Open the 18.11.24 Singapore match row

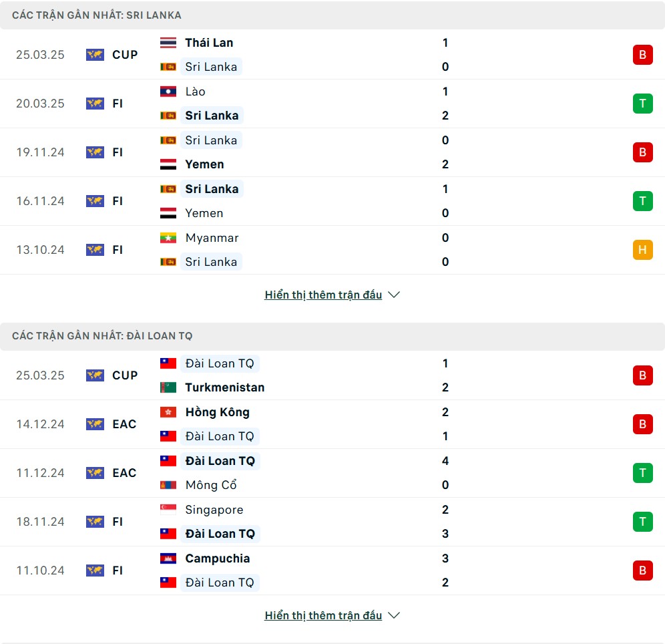(332, 522)
